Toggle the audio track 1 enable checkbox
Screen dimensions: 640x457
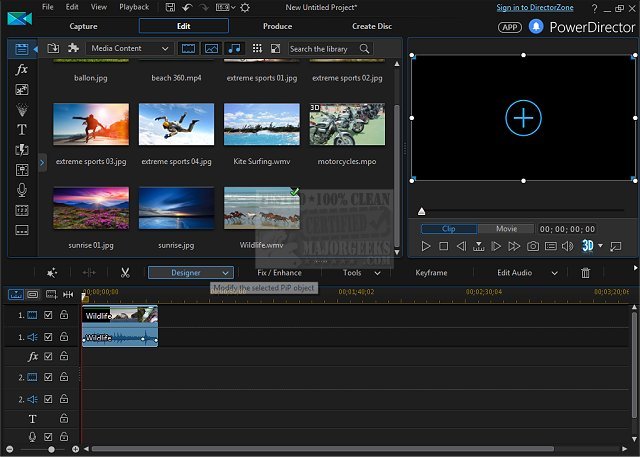point(48,337)
